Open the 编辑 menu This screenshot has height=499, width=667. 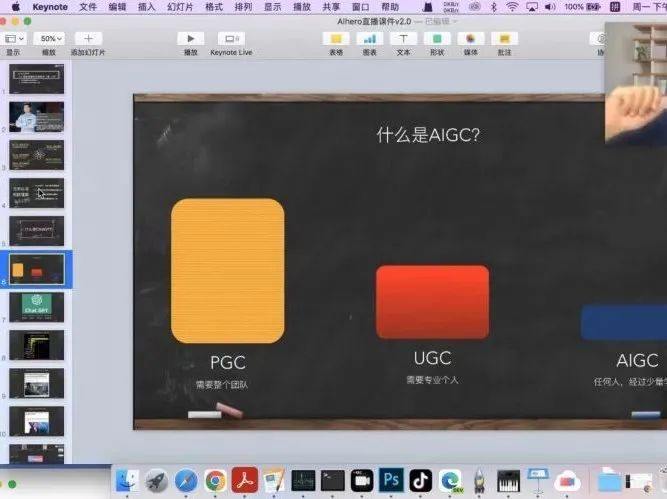[117, 7]
